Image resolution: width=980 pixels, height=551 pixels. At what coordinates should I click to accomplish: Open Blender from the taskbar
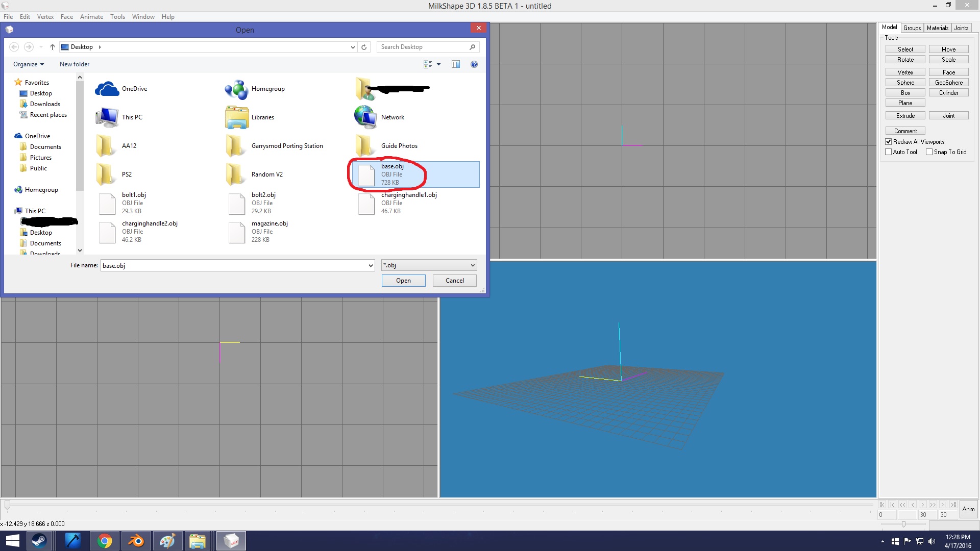click(136, 541)
